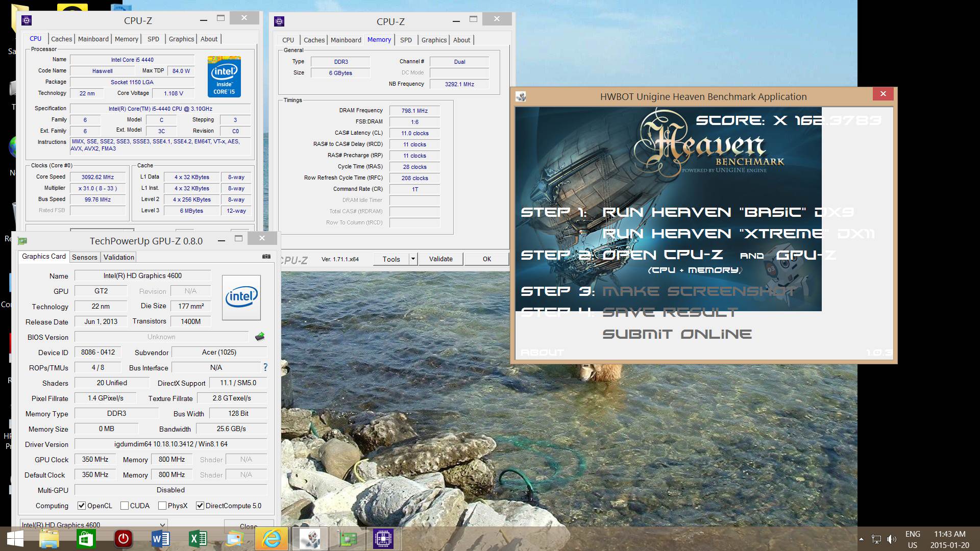Image resolution: width=980 pixels, height=551 pixels.
Task: Switch to Caches tab in left CPU-Z
Action: pos(61,39)
